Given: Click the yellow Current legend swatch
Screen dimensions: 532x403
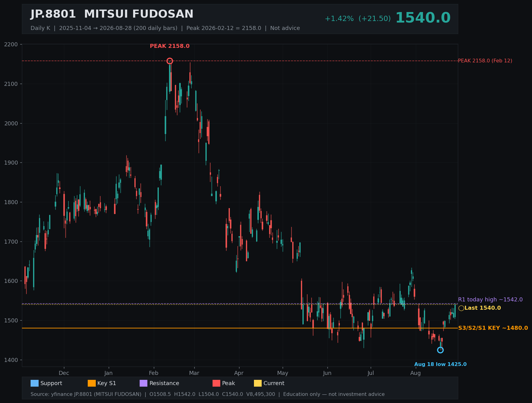Looking at the screenshot, I should 258,383.
